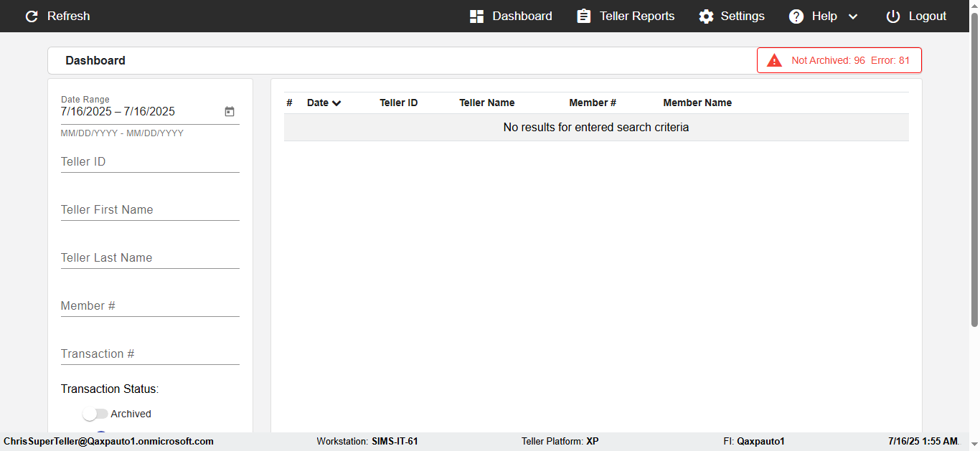Click Logout in the top bar

(x=916, y=16)
